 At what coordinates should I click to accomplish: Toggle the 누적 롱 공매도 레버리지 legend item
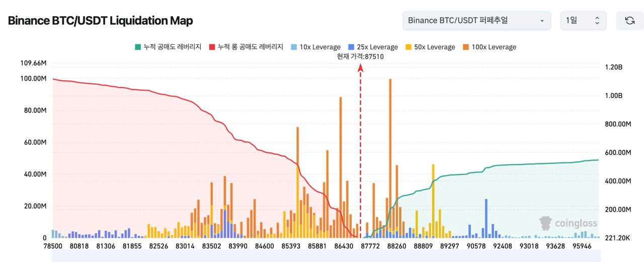246,47
